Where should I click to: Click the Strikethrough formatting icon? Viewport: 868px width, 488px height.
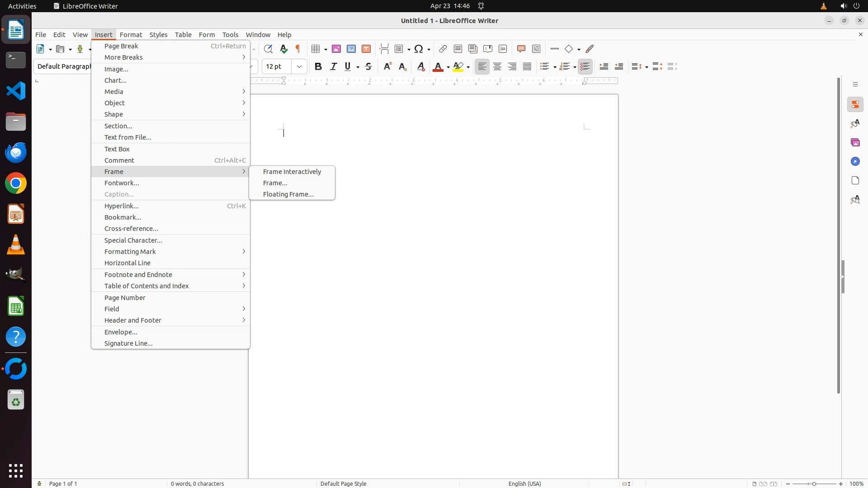[x=368, y=67]
